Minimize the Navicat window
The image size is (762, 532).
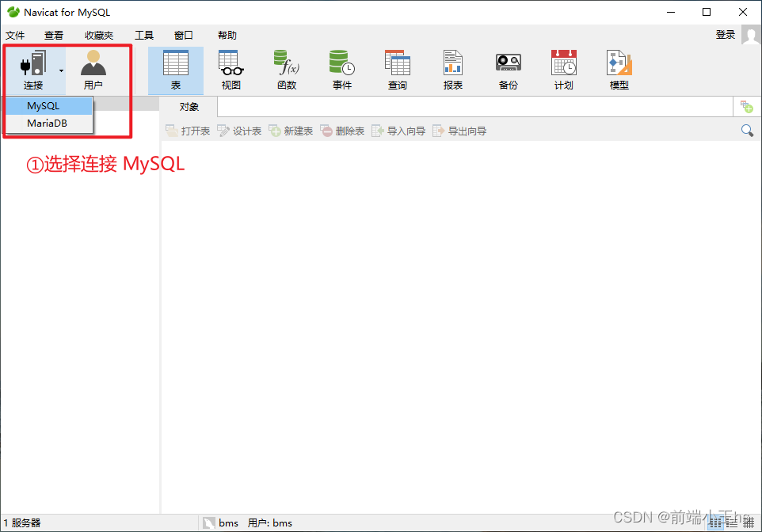point(671,12)
